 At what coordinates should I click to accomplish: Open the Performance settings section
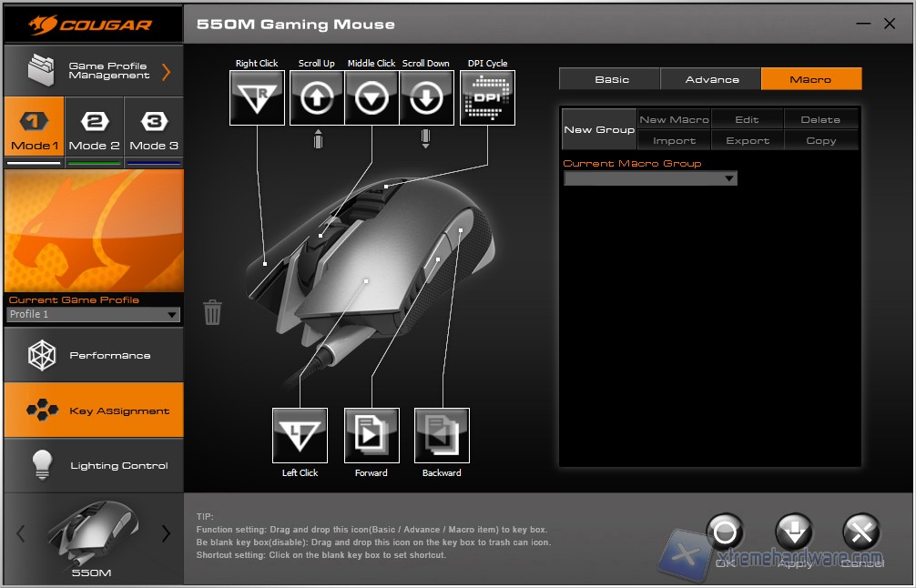pos(93,355)
